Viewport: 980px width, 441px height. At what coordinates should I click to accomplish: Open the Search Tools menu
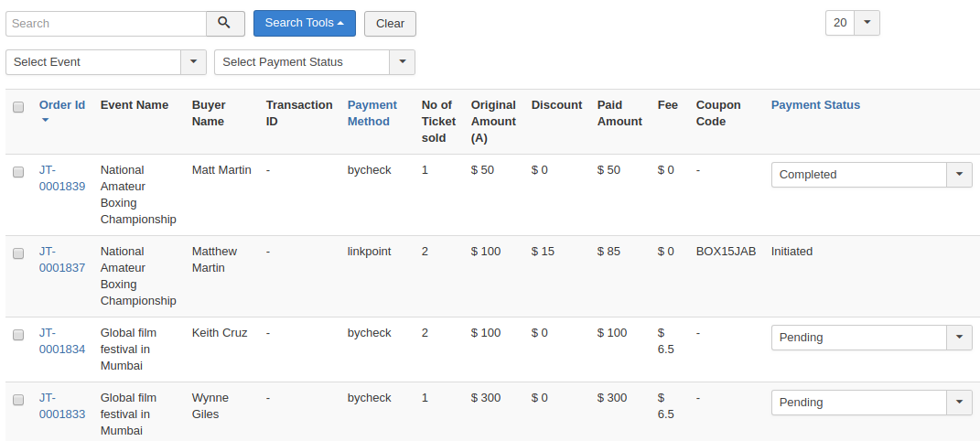304,24
